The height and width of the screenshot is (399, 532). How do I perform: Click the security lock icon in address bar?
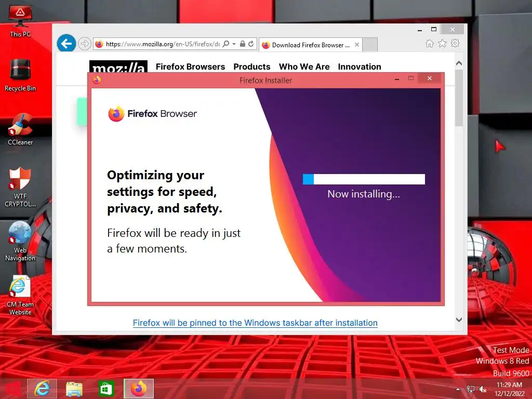tap(242, 44)
